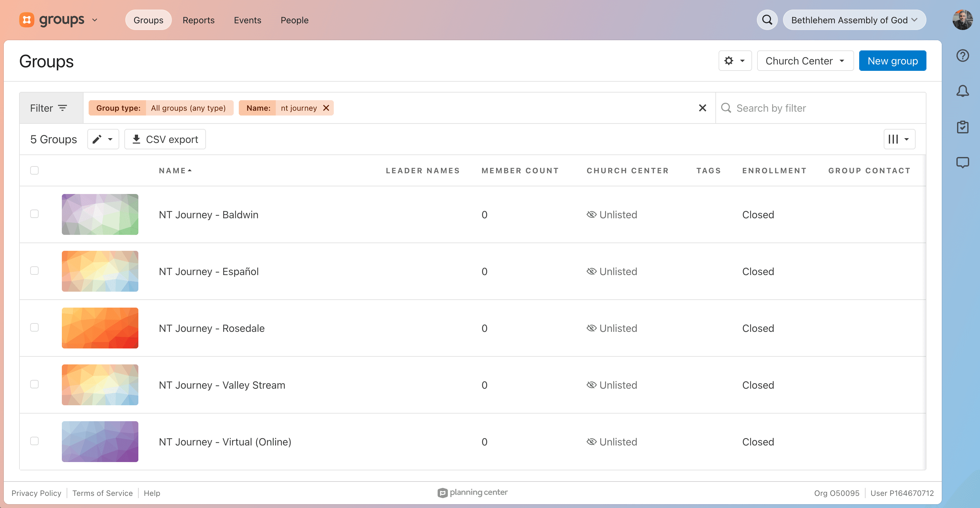This screenshot has height=508, width=980.
Task: Switch to the Reports tab
Action: (x=198, y=20)
